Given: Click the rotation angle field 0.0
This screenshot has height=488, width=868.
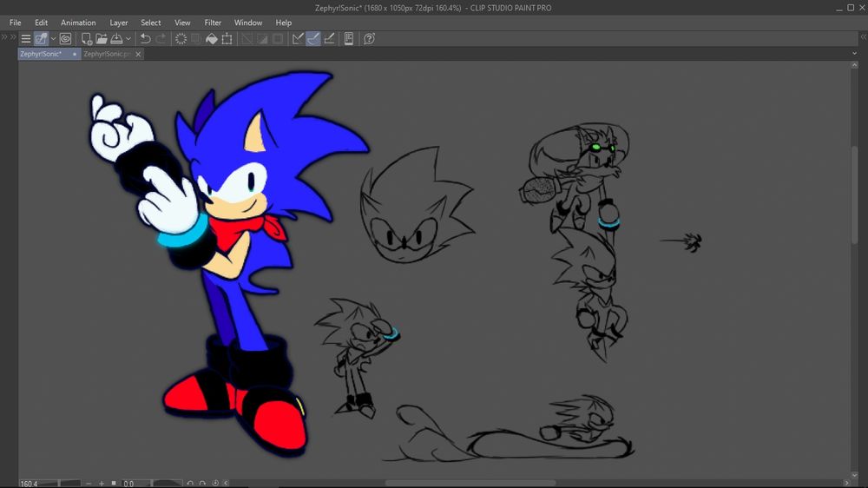Looking at the screenshot, I should pos(128,484).
